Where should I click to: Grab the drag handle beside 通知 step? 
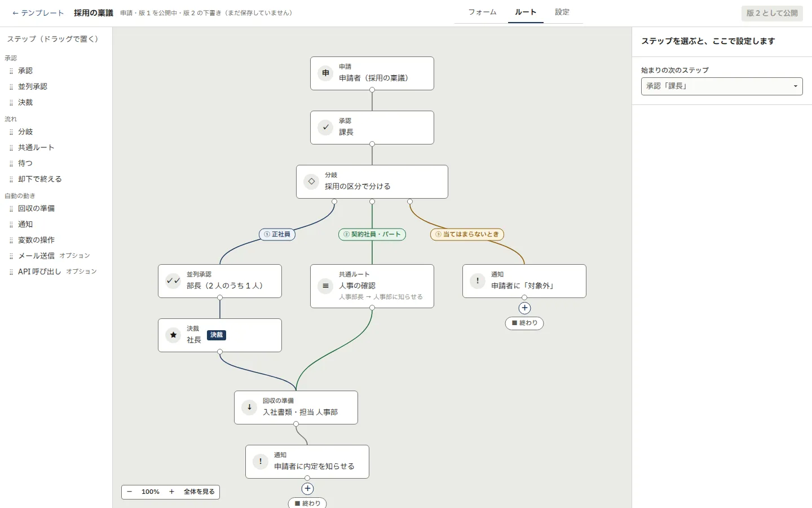[11, 225]
